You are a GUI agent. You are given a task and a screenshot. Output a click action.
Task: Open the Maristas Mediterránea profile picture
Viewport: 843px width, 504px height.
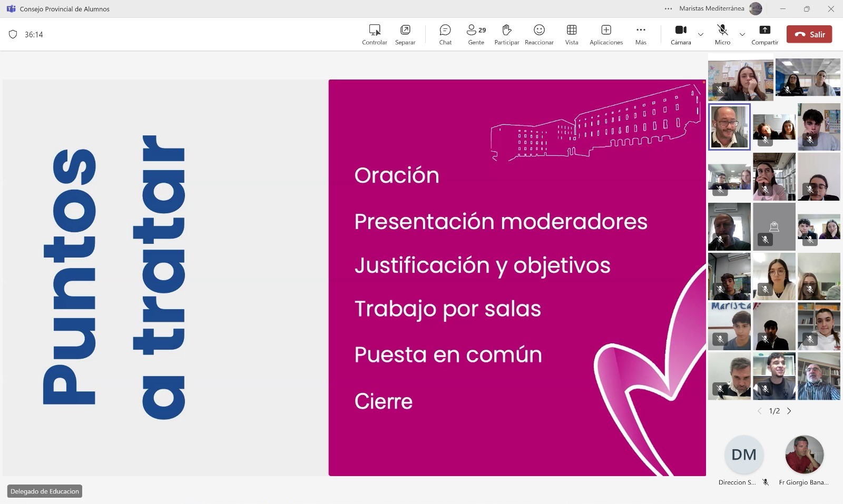[756, 9]
